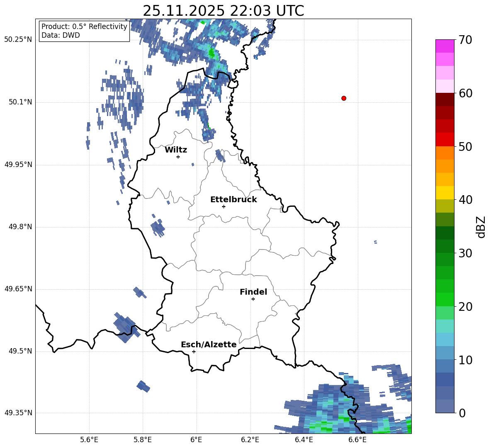The width and height of the screenshot is (491, 448).
Task: Click the 49.65°N latitude label
Action: pyautogui.click(x=18, y=289)
